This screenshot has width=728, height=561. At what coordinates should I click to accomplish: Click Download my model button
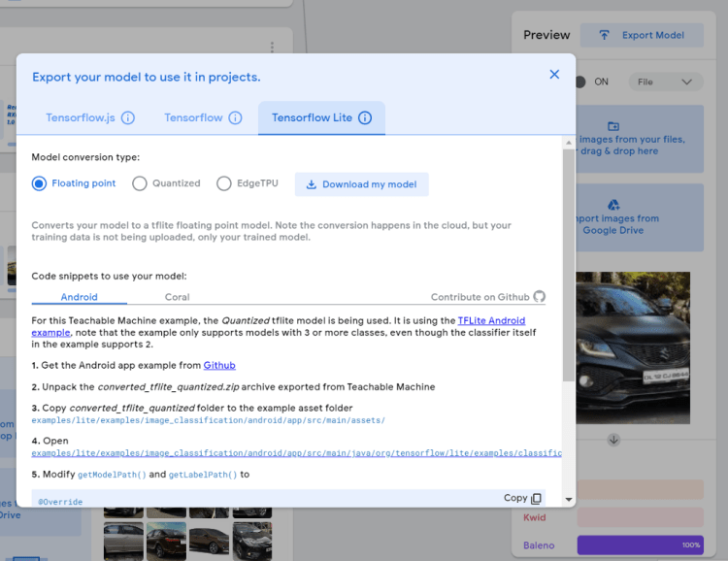[x=361, y=184]
